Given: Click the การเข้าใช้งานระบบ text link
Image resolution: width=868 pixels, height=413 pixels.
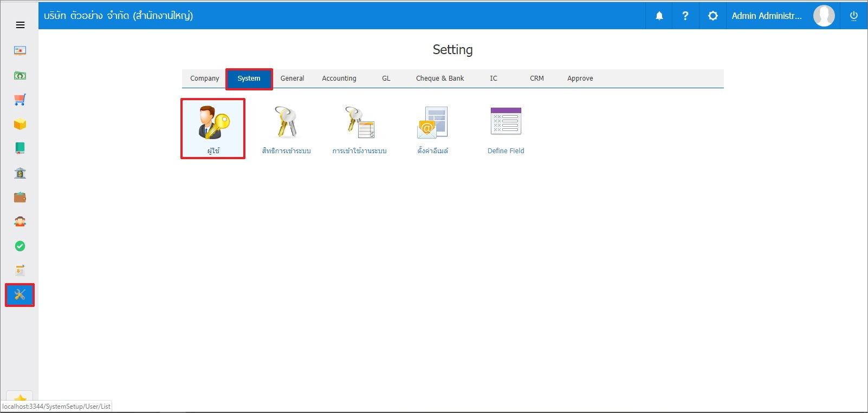Looking at the screenshot, I should coord(360,151).
